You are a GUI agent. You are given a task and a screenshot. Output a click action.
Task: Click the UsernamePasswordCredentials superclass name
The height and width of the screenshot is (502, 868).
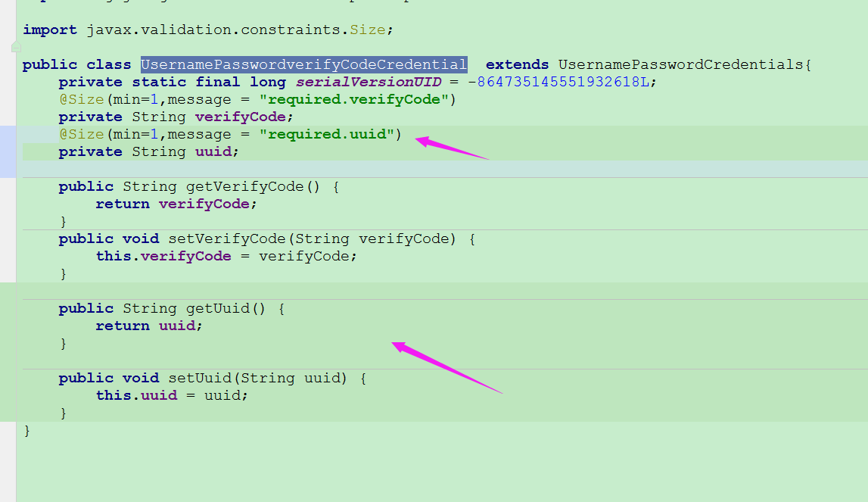point(680,65)
